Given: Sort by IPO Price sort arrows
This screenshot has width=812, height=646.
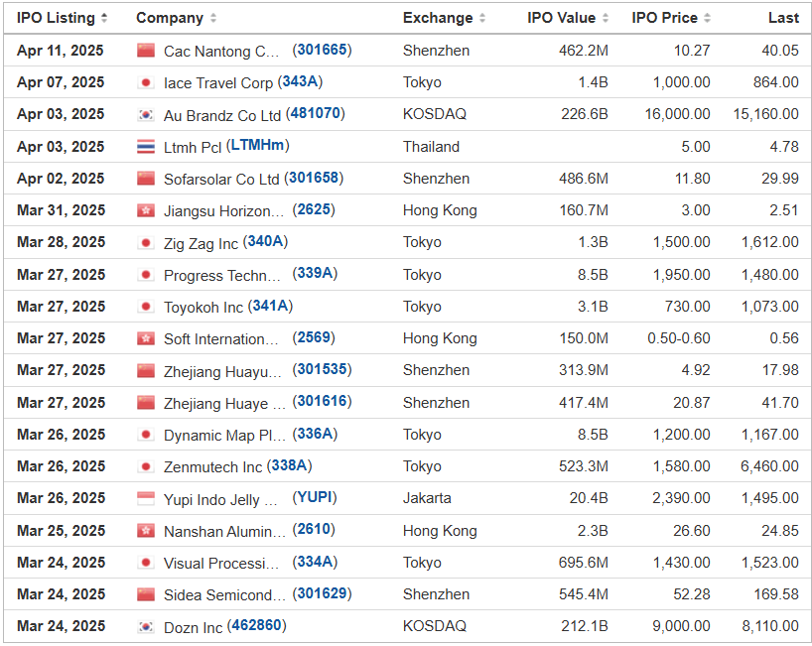Looking at the screenshot, I should pos(707,18).
